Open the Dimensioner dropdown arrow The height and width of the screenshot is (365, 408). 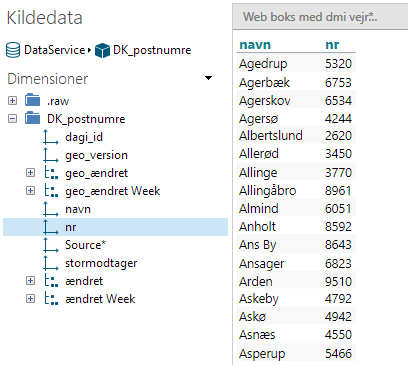click(208, 78)
